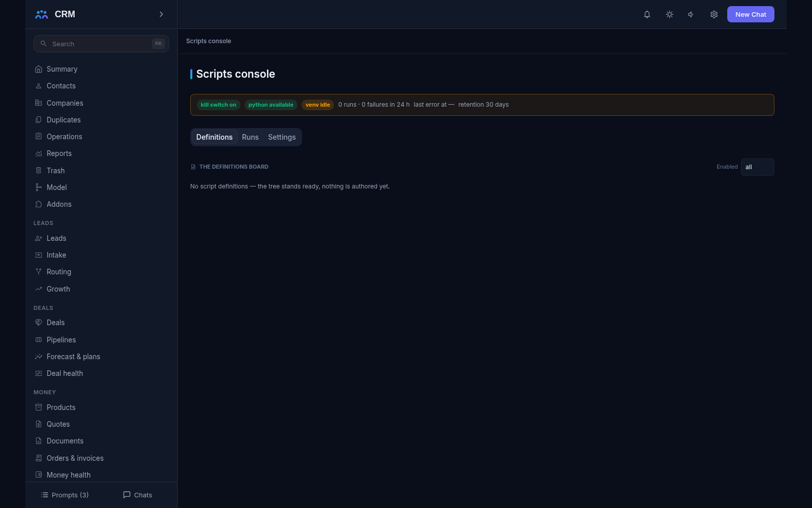Click the 'python available' badge
Viewport: 812px width, 508px height.
pyautogui.click(x=271, y=105)
